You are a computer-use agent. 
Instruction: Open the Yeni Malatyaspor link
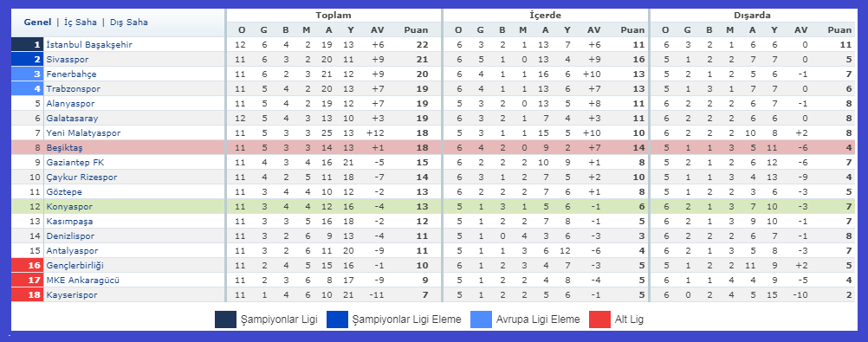83,132
